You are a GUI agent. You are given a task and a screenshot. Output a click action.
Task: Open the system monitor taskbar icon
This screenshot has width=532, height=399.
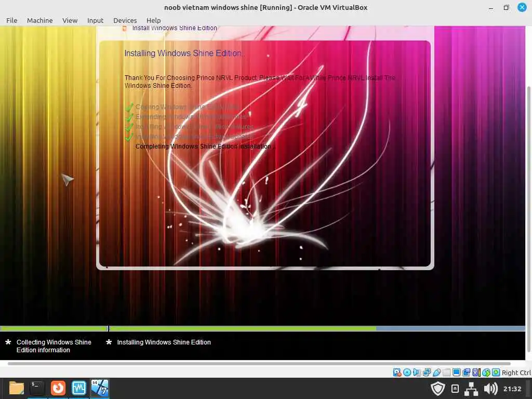coord(79,388)
